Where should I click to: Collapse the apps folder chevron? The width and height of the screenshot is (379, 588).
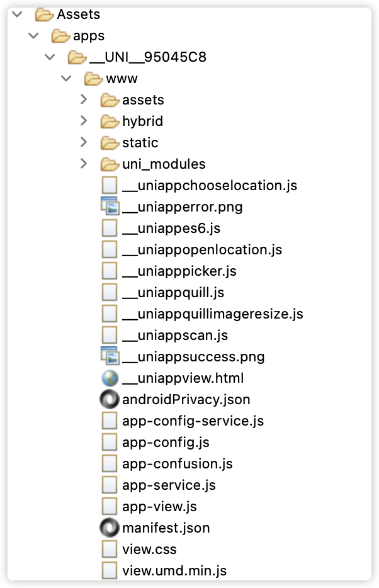[34, 36]
